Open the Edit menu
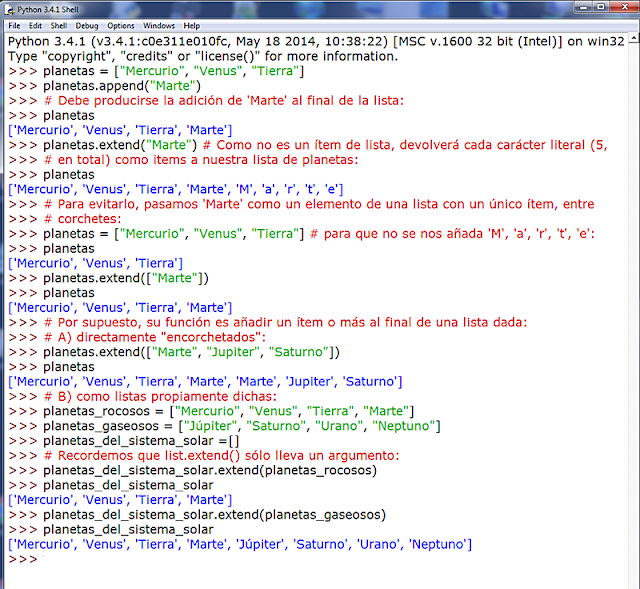 point(35,26)
